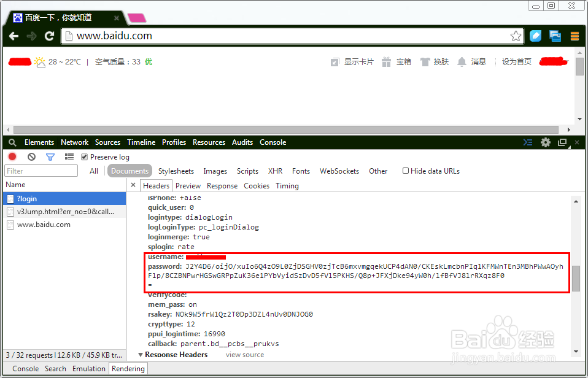This screenshot has width=588, height=378.
Task: Click view source next to Response Headers
Action: 245,355
